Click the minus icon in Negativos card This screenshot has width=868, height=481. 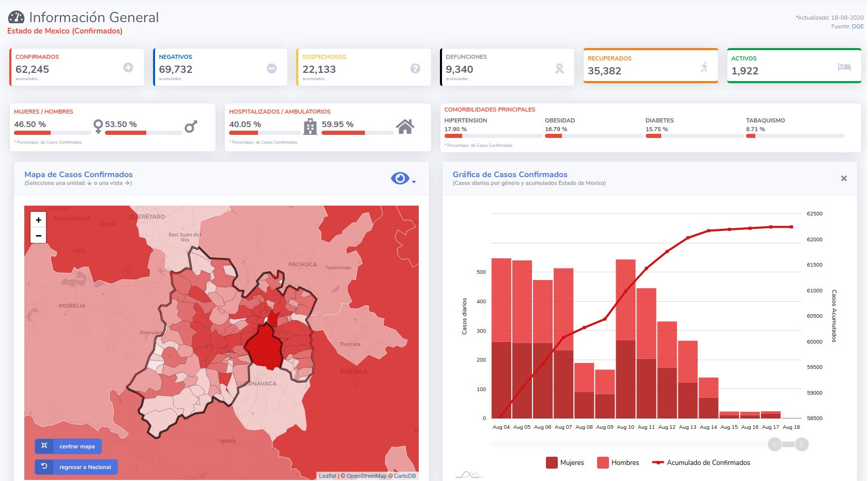click(x=271, y=68)
